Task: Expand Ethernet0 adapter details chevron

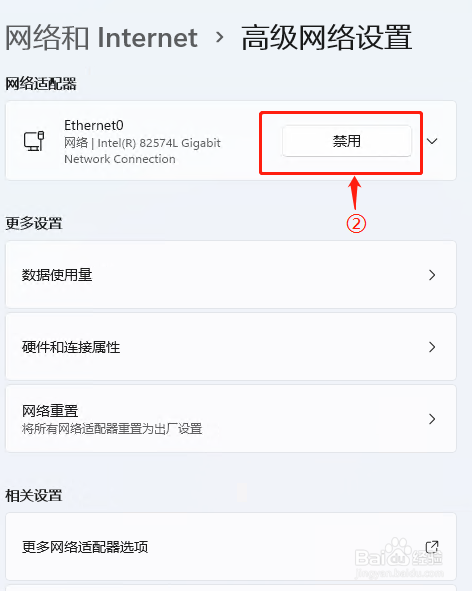Action: pos(432,141)
